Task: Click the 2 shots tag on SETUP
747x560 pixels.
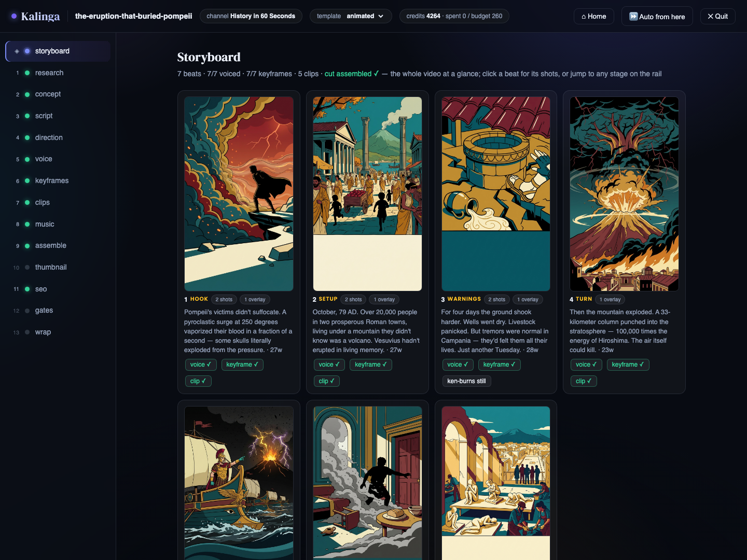Action: click(353, 299)
